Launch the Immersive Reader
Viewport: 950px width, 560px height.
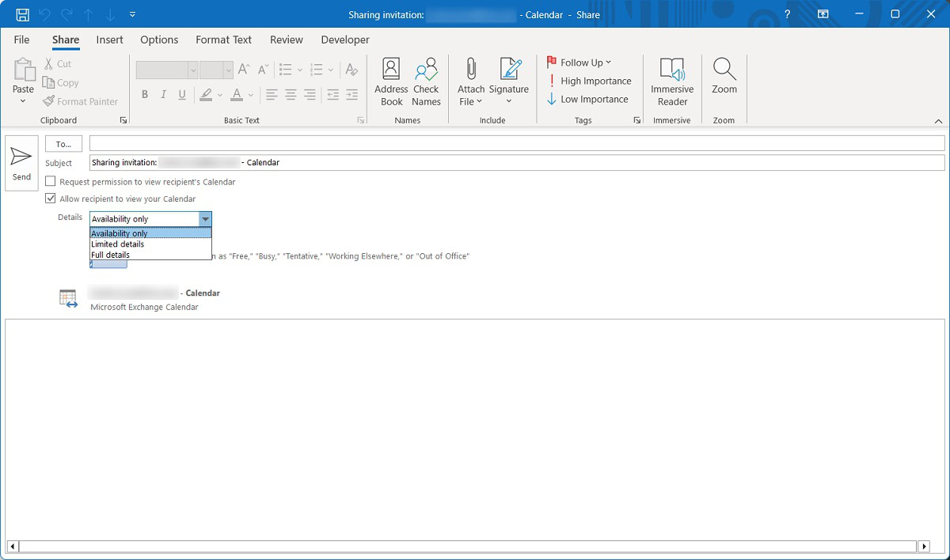click(672, 81)
